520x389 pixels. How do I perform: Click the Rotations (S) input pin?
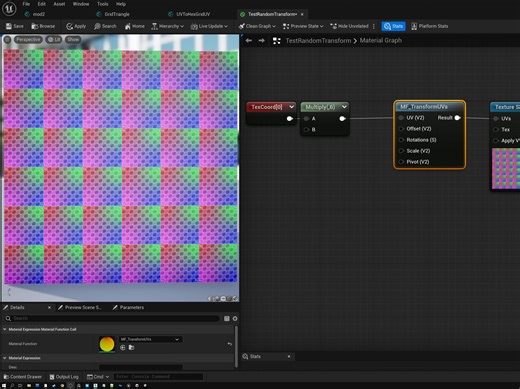tap(401, 140)
